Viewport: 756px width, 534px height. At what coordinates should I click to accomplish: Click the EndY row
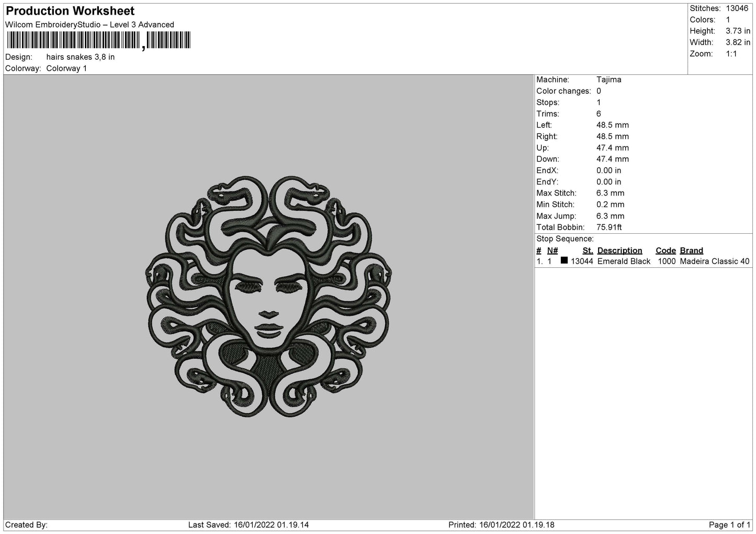[x=579, y=182]
